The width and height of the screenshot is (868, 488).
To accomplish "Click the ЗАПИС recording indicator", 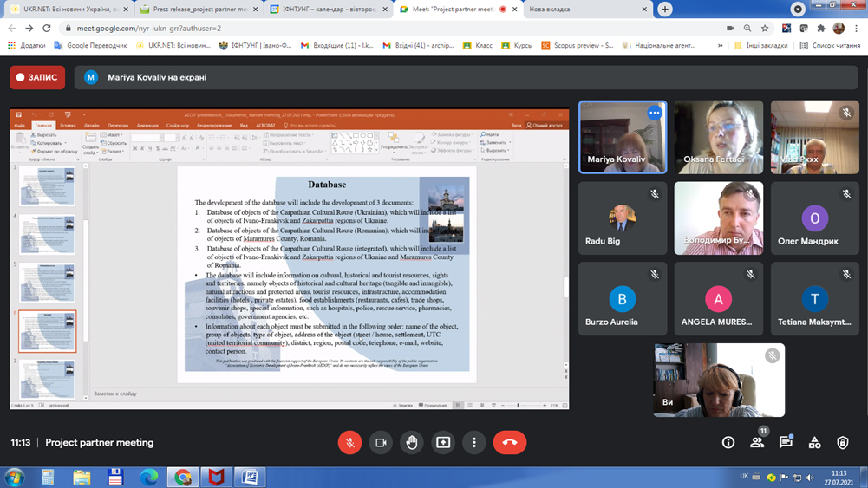I will click(38, 77).
